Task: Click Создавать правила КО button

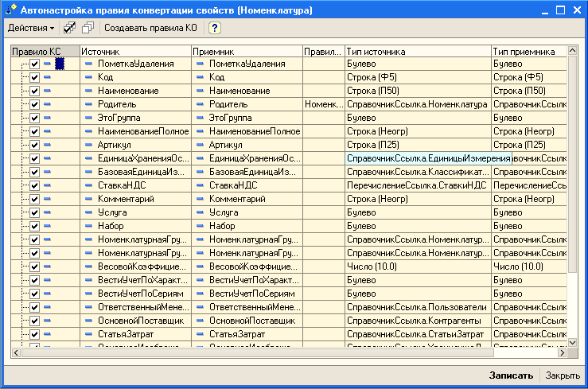Action: [150, 28]
